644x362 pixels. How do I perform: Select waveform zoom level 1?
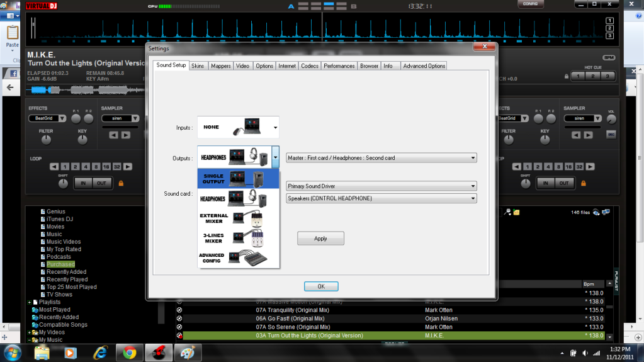609,21
